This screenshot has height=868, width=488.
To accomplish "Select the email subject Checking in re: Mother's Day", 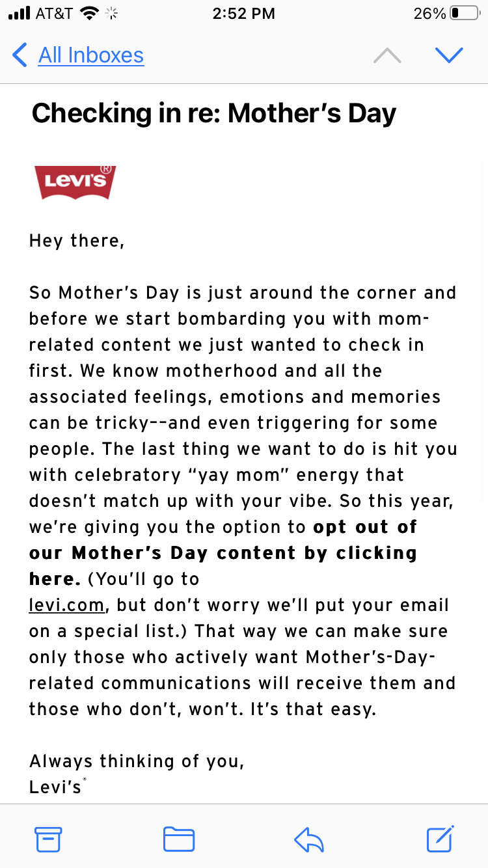I will (x=215, y=113).
